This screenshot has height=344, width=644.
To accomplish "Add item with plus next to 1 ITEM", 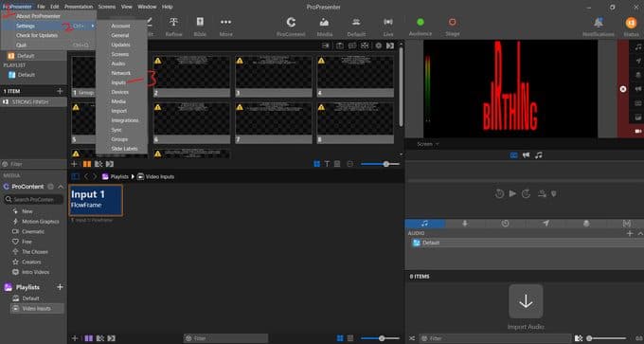I will 60,91.
